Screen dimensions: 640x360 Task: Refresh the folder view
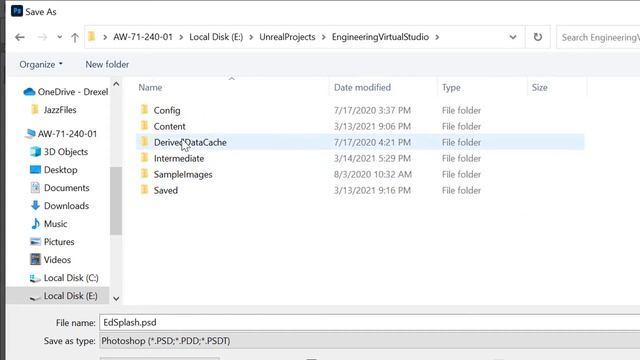538,37
